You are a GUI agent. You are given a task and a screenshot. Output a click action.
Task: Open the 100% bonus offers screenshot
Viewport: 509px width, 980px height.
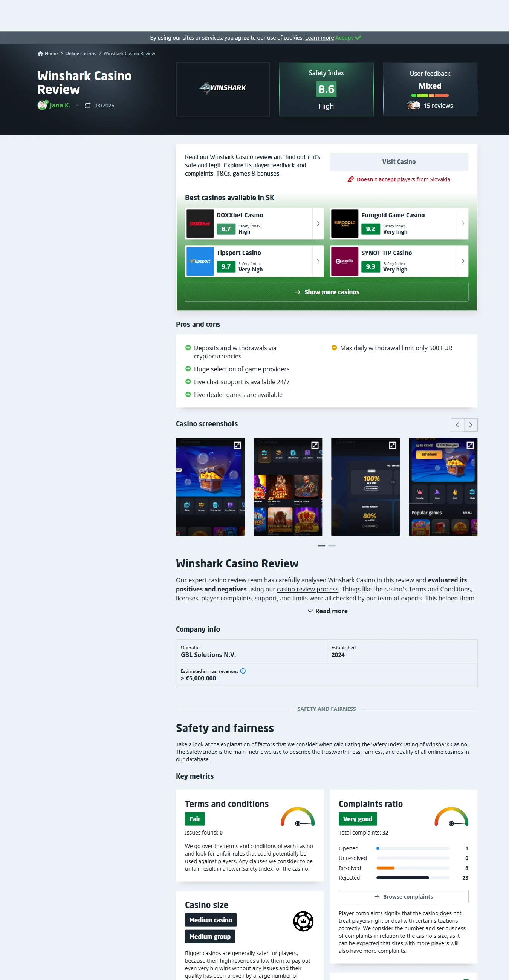(x=365, y=487)
